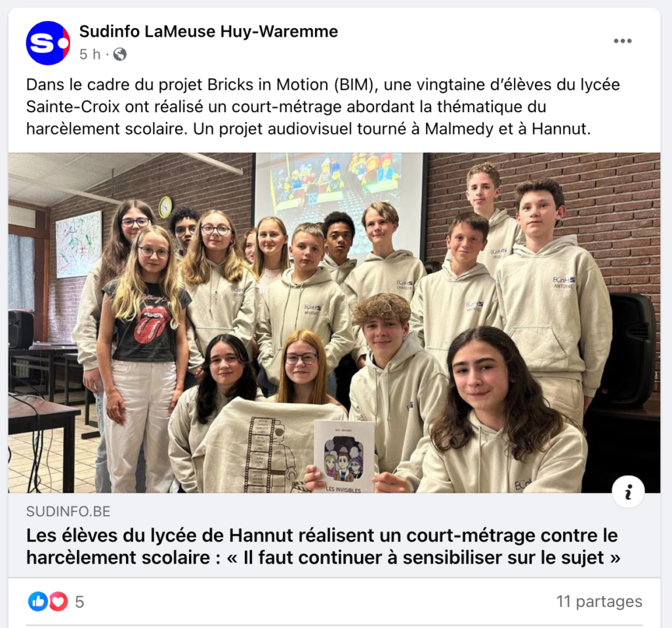Open the Sudinfo page profile picture
The height and width of the screenshot is (628, 672).
(x=47, y=43)
